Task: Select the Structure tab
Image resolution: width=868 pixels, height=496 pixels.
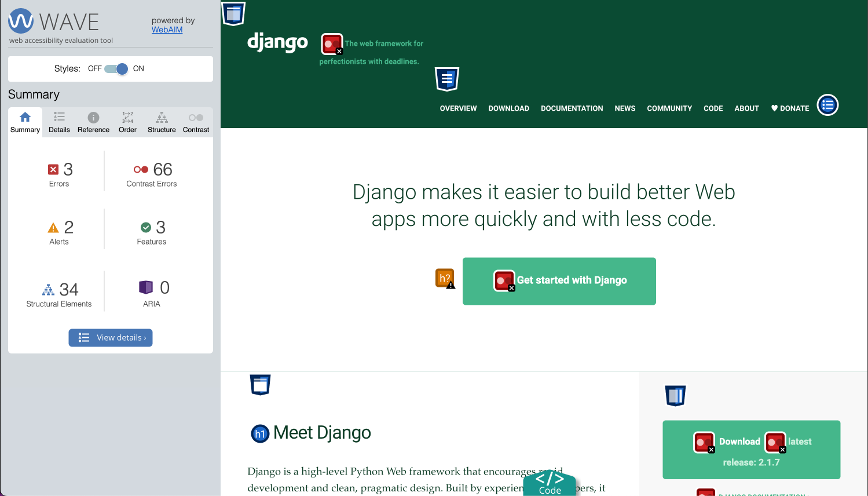Action: [x=162, y=122]
